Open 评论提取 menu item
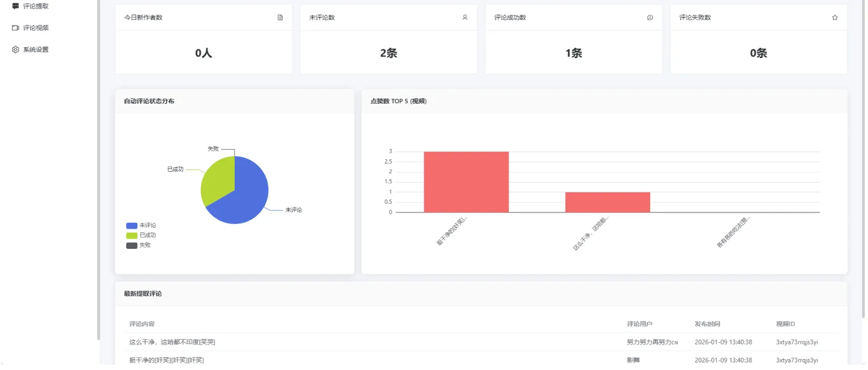The image size is (868, 370). [x=36, y=6]
